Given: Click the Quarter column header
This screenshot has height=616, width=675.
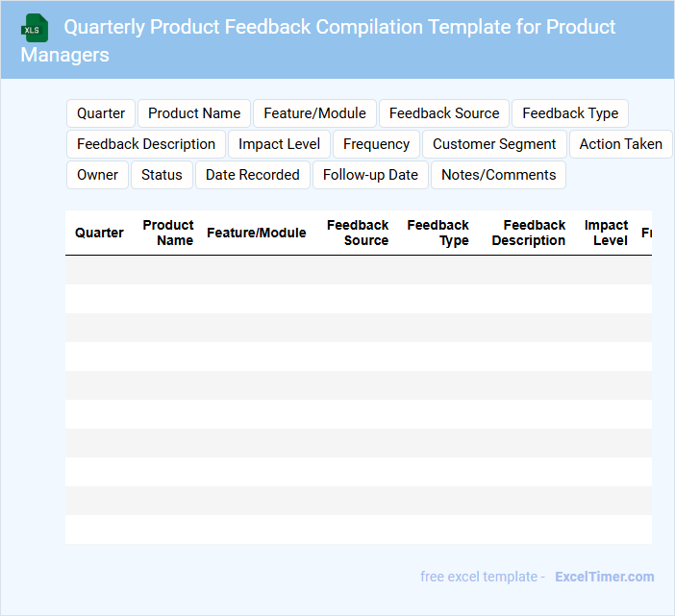Looking at the screenshot, I should click(99, 233).
